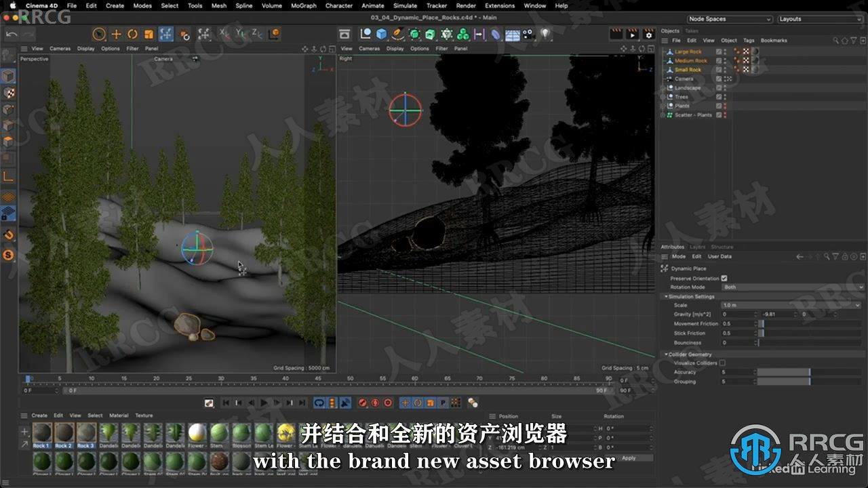Click the Apply button in coordinates
The height and width of the screenshot is (488, 868).
629,458
